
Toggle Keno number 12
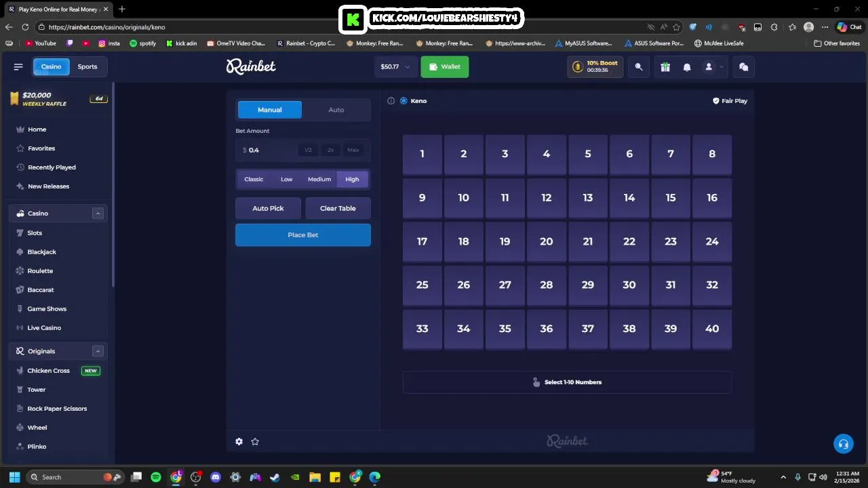(x=546, y=197)
